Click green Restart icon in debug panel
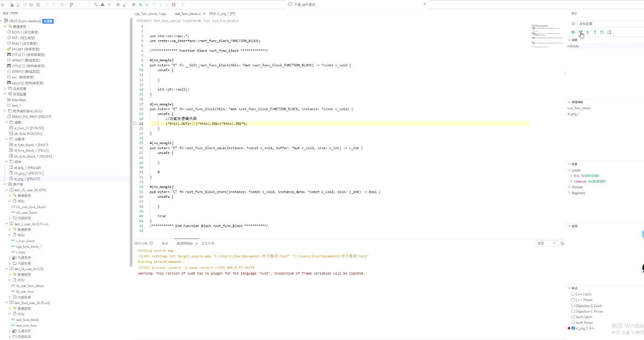The width and height of the screenshot is (644, 340). (x=602, y=32)
